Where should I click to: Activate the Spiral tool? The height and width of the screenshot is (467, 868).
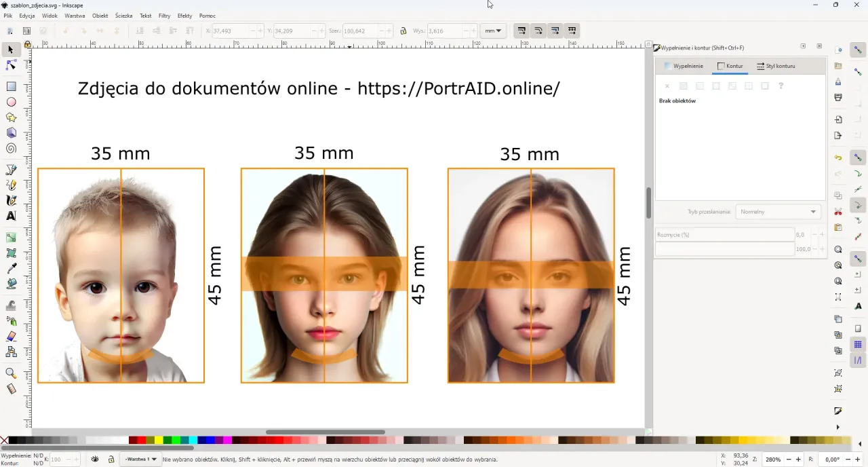point(11,149)
